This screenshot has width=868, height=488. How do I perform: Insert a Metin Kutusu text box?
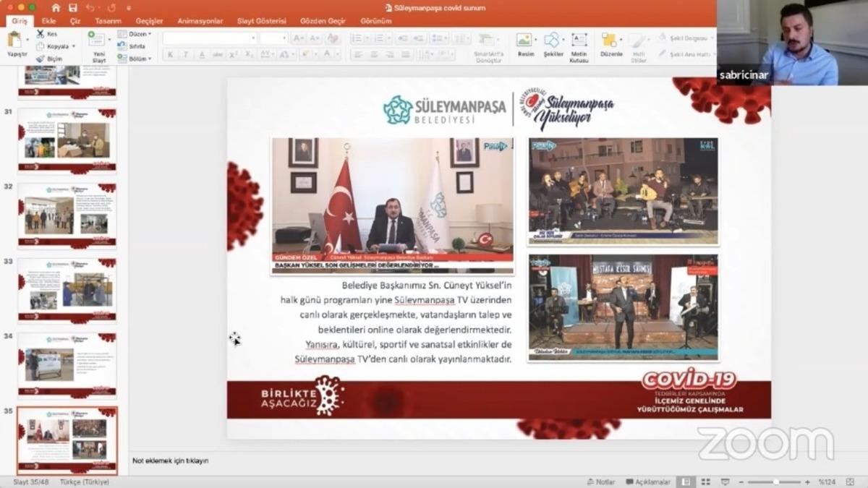pyautogui.click(x=579, y=40)
